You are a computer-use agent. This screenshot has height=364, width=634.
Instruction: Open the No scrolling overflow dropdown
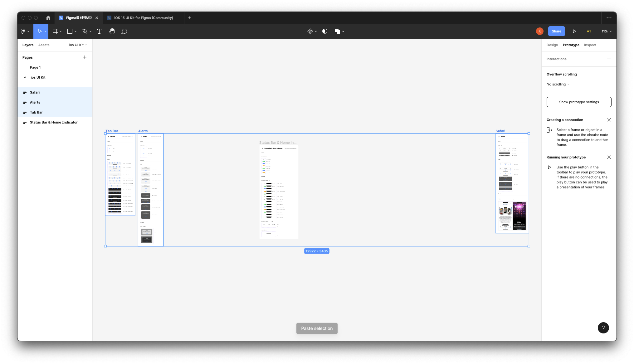point(558,84)
